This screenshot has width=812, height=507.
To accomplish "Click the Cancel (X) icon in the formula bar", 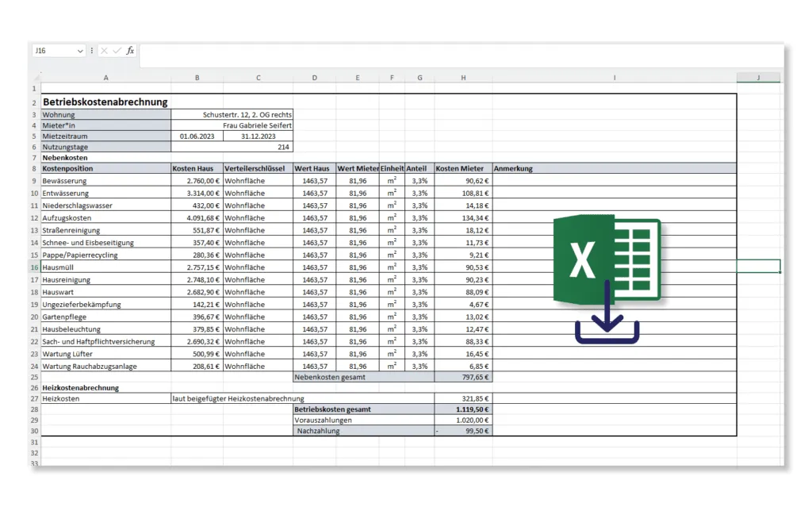I will coord(104,51).
